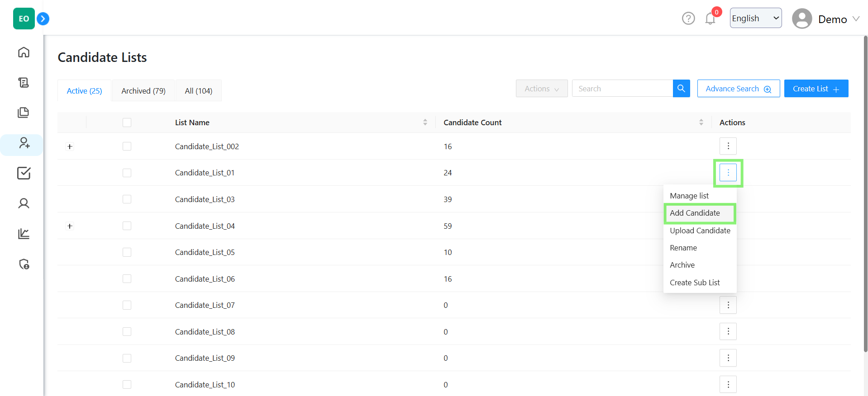Expand the Candidate_List_04 sub lists

pos(70,226)
